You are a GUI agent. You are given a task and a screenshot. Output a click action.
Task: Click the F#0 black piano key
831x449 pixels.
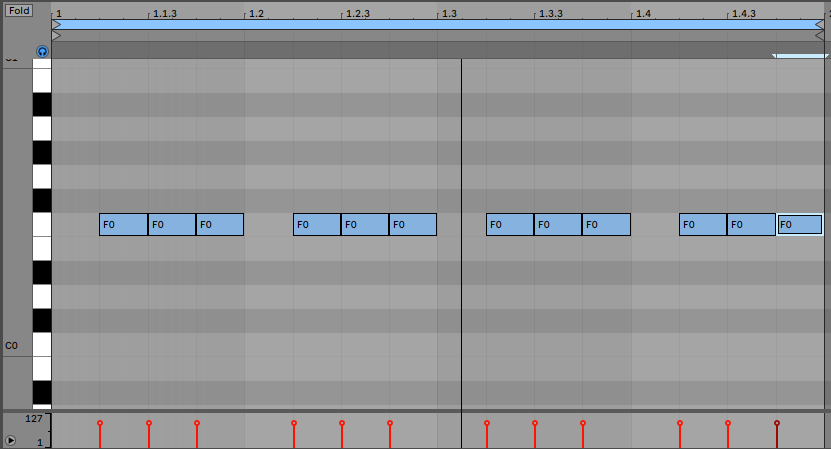42,200
